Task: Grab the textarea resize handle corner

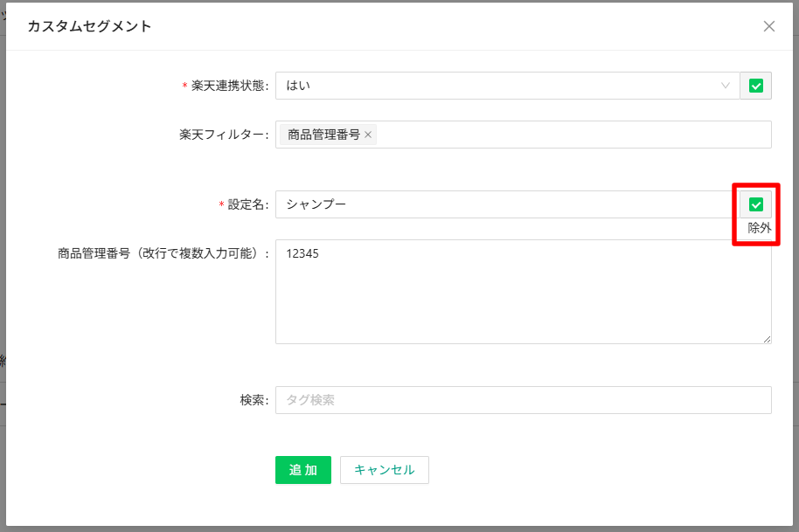Action: pyautogui.click(x=767, y=339)
